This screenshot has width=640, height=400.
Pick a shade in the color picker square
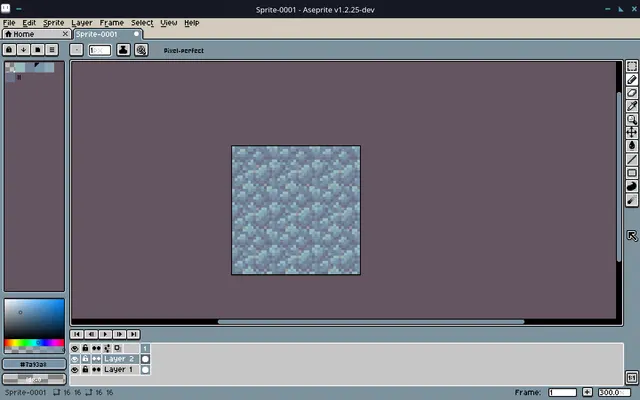(34, 319)
